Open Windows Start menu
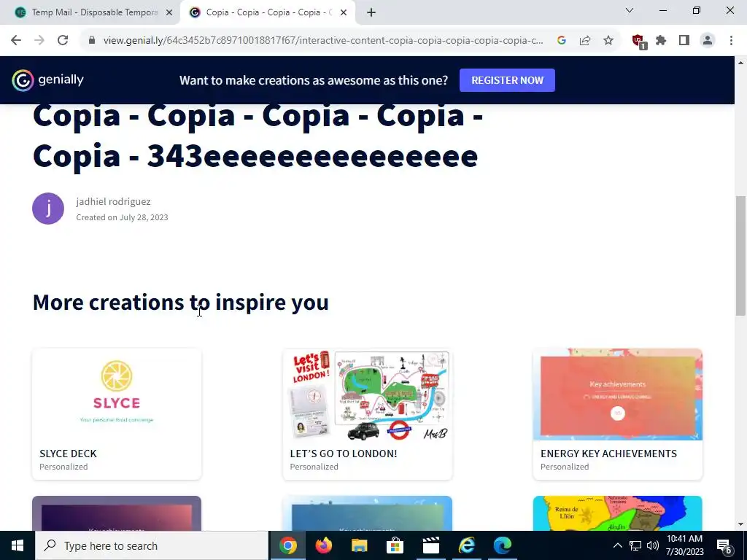Viewport: 747px width, 560px height. (x=18, y=545)
